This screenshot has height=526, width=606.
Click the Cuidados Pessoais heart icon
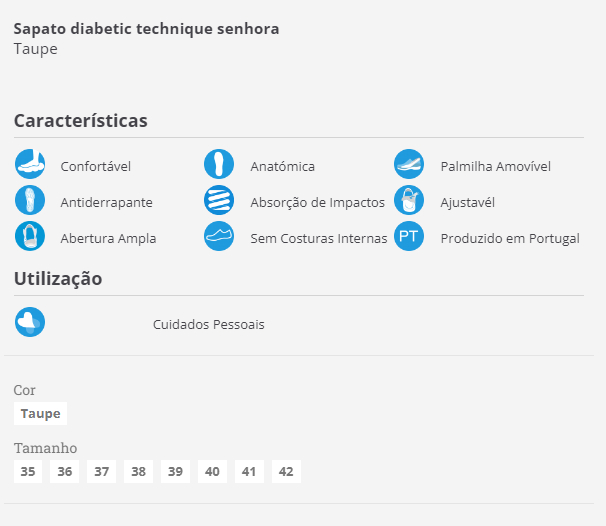pyautogui.click(x=30, y=322)
